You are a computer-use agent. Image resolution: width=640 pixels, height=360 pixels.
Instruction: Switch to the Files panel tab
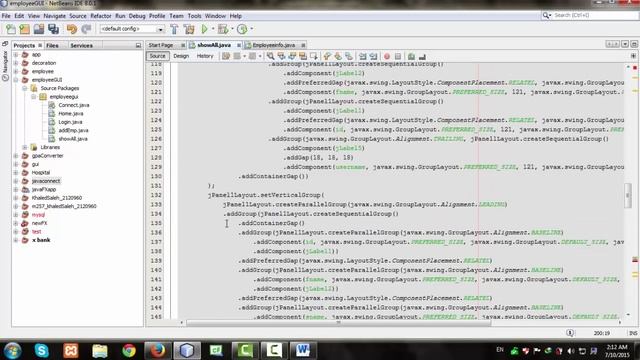pos(52,46)
